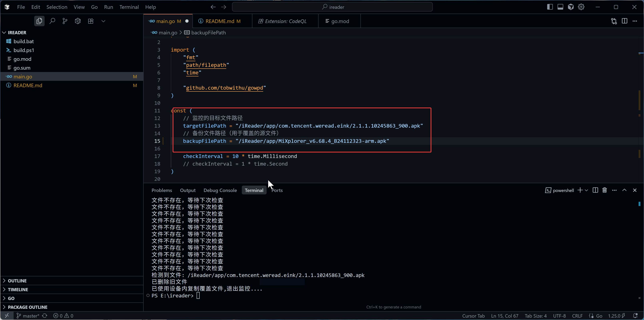Toggle the primary sidebar layout icon
Image resolution: width=644 pixels, height=320 pixels.
pyautogui.click(x=550, y=7)
